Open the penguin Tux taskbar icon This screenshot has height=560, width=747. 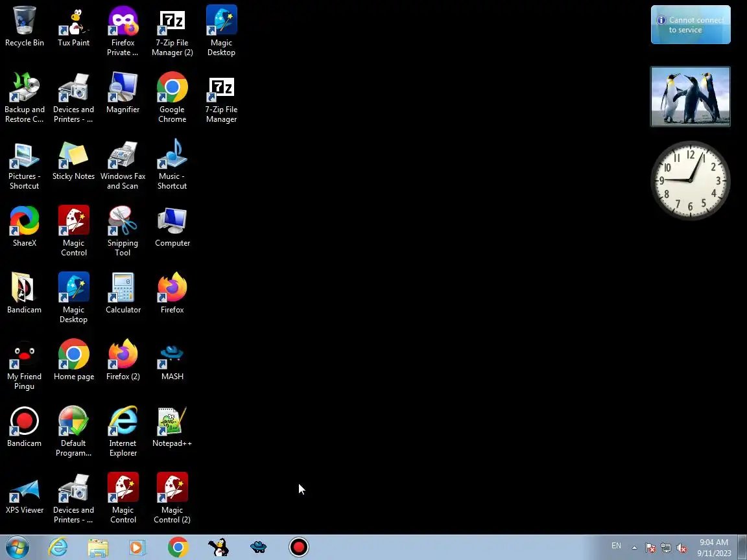coord(219,547)
